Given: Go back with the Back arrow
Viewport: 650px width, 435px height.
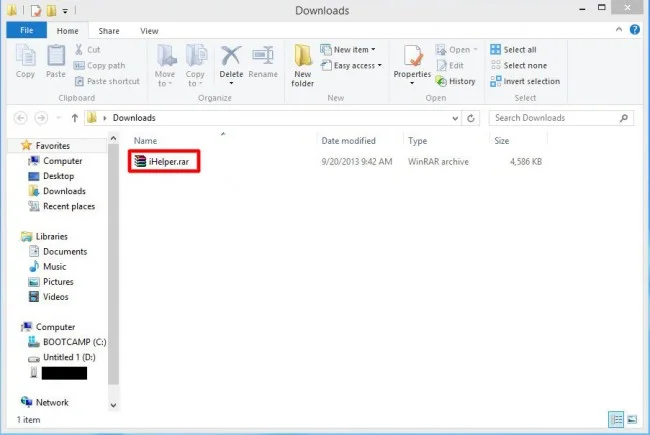Looking at the screenshot, I should 20,118.
